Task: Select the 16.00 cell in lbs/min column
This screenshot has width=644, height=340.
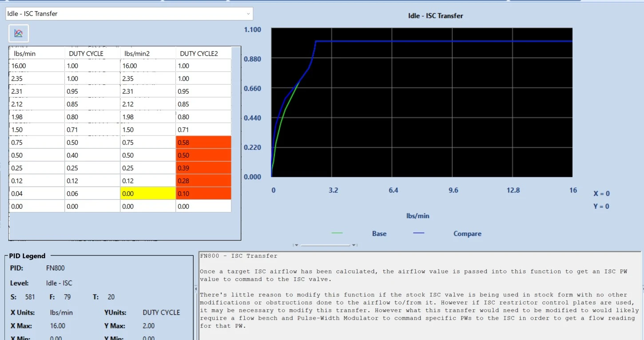Action: 37,66
